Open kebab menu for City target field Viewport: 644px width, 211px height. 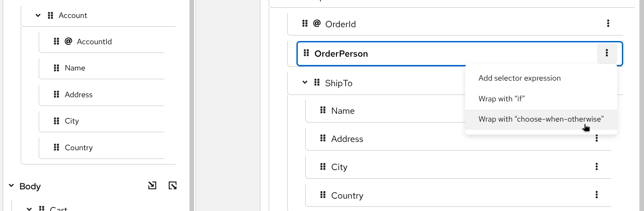pos(597,166)
